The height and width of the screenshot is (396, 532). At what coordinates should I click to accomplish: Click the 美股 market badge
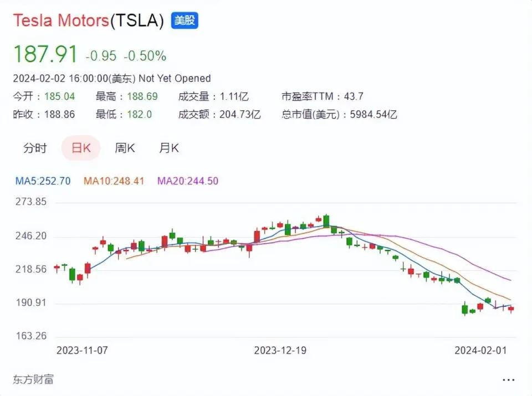click(185, 20)
